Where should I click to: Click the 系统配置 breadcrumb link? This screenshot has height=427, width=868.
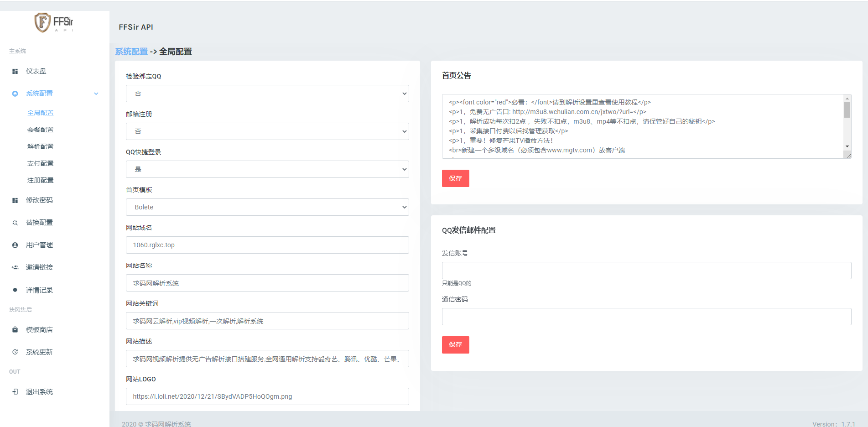click(x=131, y=52)
